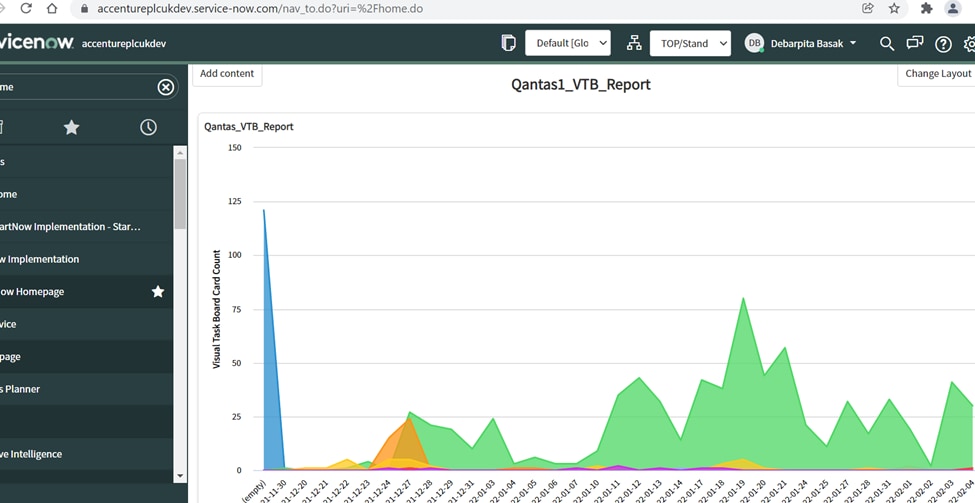Click the Add content button
975x503 pixels.
coord(227,73)
